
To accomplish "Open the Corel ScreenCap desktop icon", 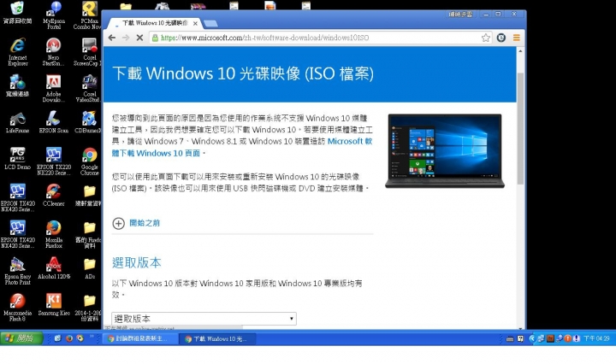I will pos(89,51).
